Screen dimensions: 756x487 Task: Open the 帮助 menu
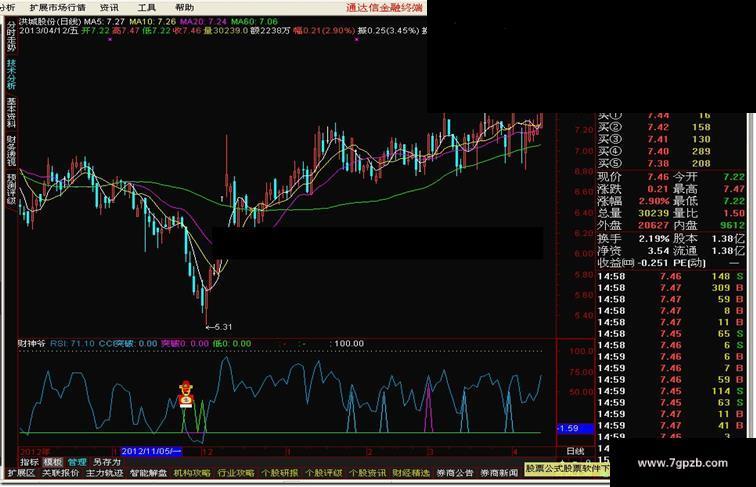click(x=185, y=7)
